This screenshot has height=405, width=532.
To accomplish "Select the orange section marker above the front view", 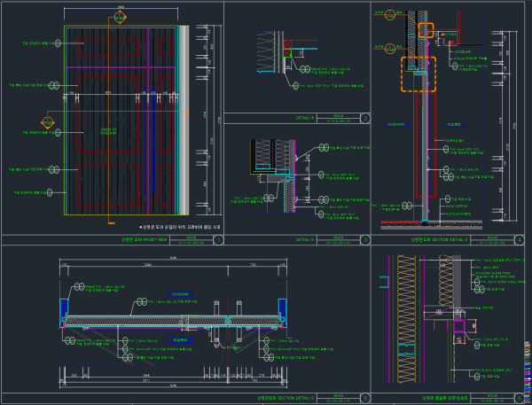I will tap(120, 18).
